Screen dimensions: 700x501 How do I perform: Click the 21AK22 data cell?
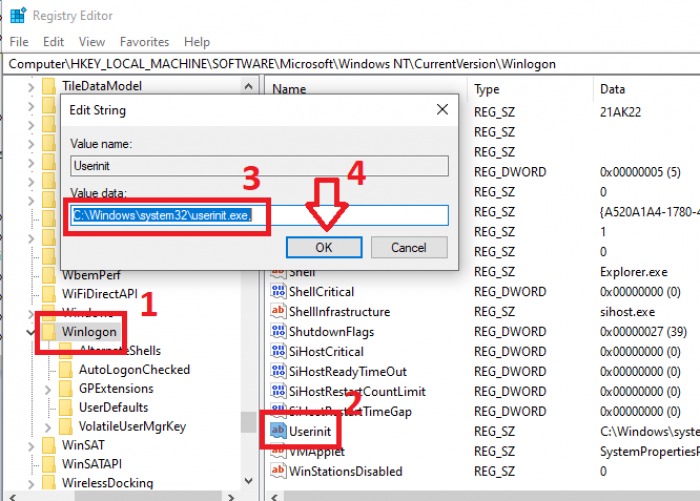pyautogui.click(x=620, y=112)
